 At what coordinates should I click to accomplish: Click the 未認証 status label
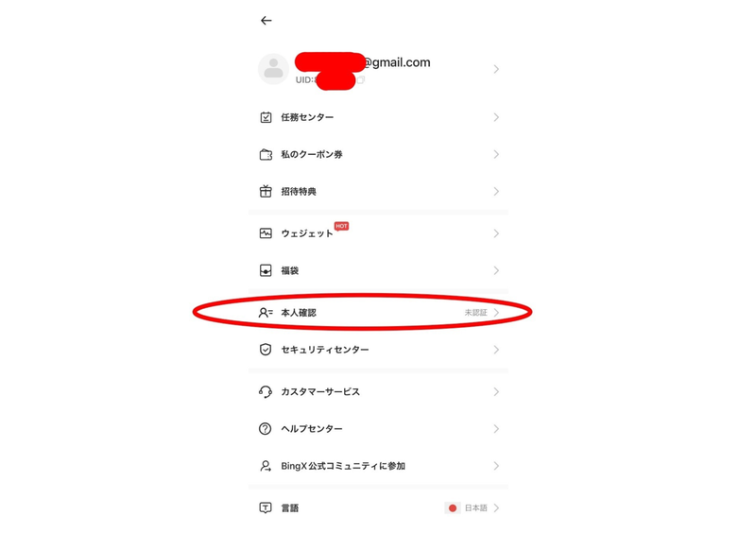pyautogui.click(x=476, y=313)
